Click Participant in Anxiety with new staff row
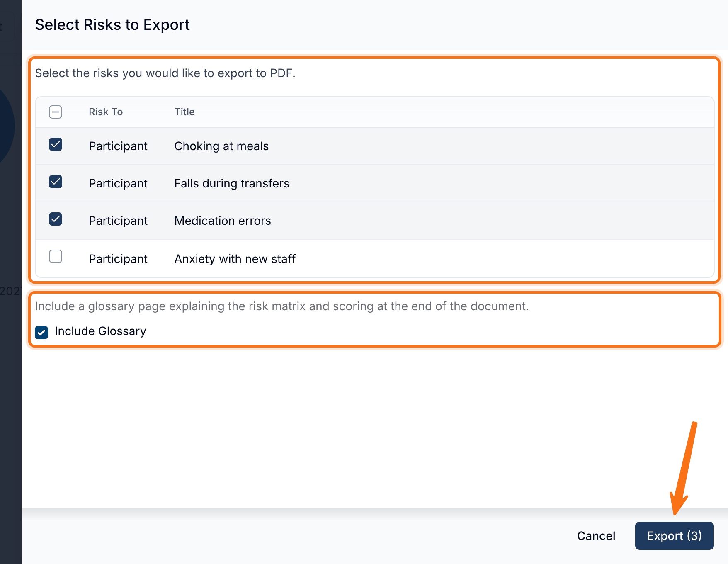 [118, 259]
